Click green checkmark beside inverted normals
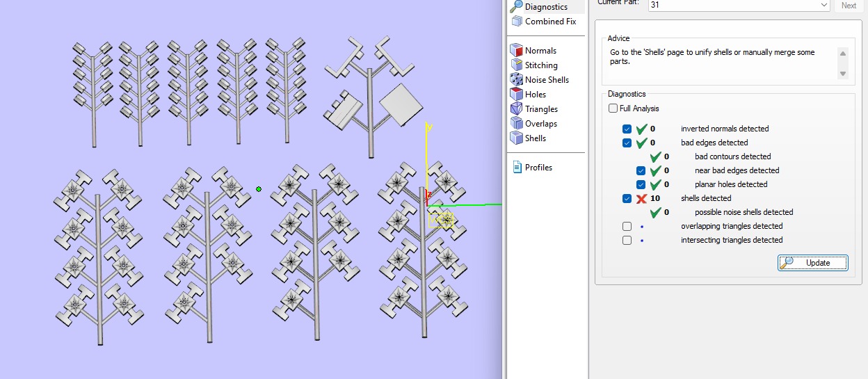Viewport: 868px width, 379px height. [x=641, y=129]
